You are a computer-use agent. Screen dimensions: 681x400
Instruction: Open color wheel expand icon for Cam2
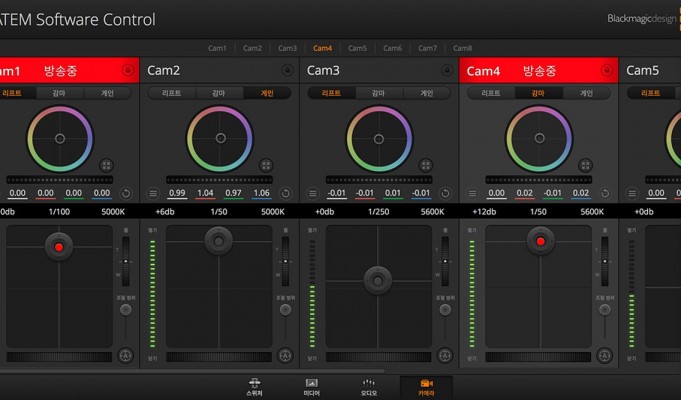[266, 165]
